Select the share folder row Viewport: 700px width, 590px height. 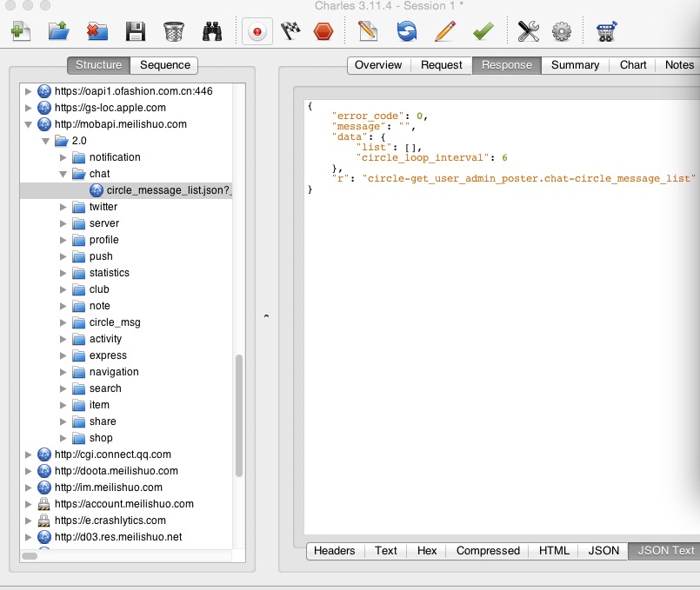[x=126, y=421]
